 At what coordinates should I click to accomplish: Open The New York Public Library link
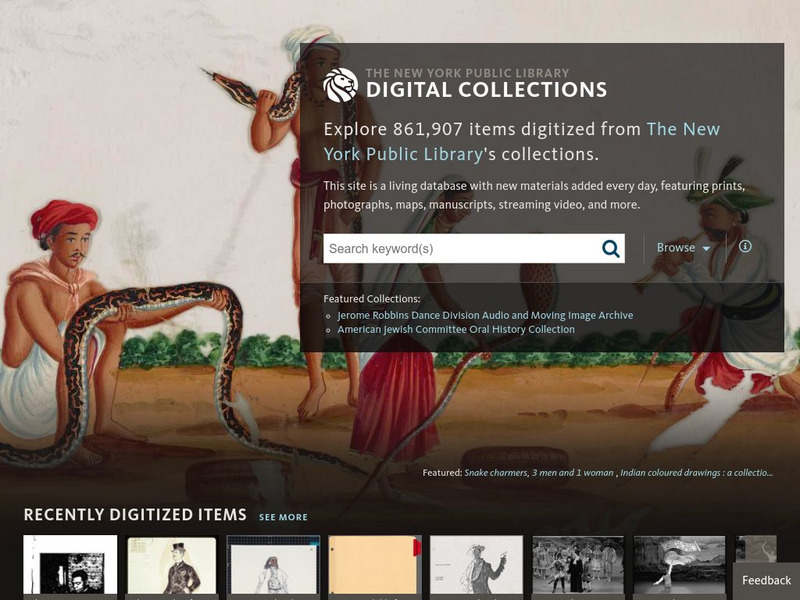[x=521, y=141]
